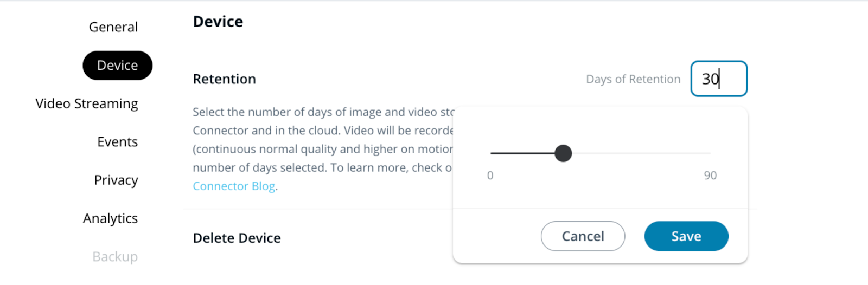868x285 pixels.
Task: Click the Device page title
Action: [218, 22]
